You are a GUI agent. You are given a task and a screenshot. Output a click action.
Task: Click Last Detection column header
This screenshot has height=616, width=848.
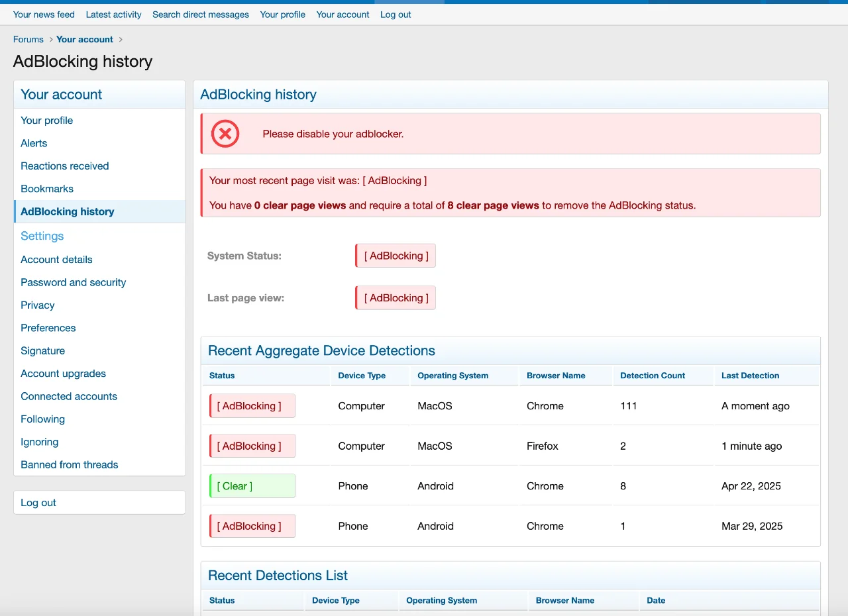point(750,376)
